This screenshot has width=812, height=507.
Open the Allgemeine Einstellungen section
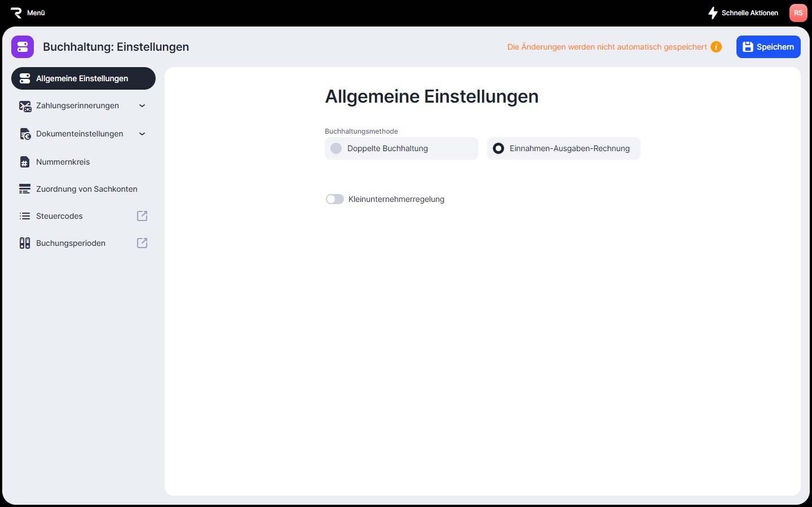83,78
